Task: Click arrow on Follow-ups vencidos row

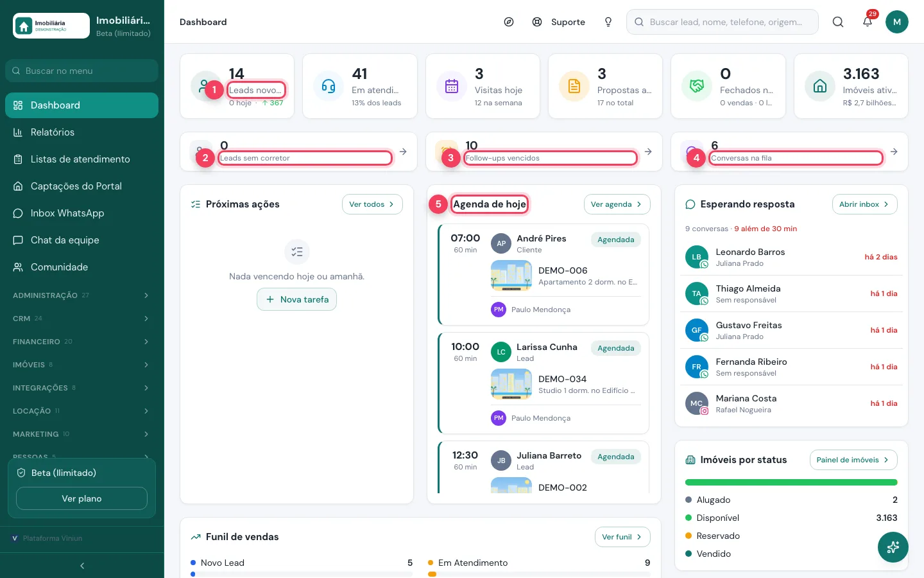Action: pos(648,152)
